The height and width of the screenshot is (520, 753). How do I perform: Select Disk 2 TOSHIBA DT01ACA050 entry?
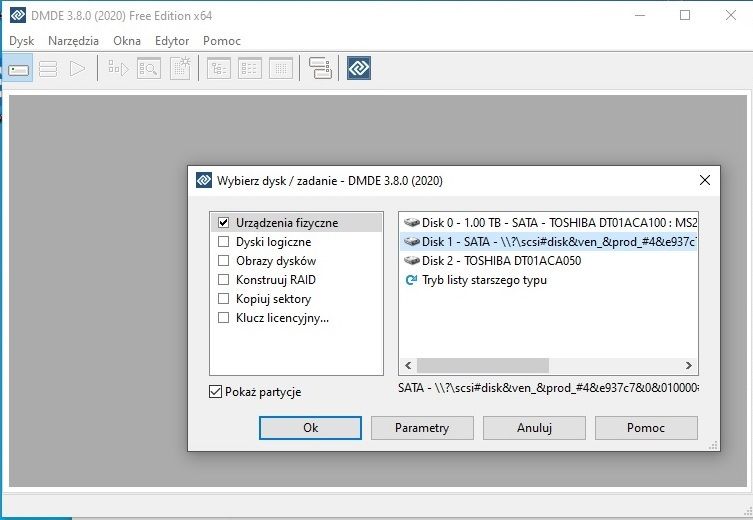pos(549,261)
